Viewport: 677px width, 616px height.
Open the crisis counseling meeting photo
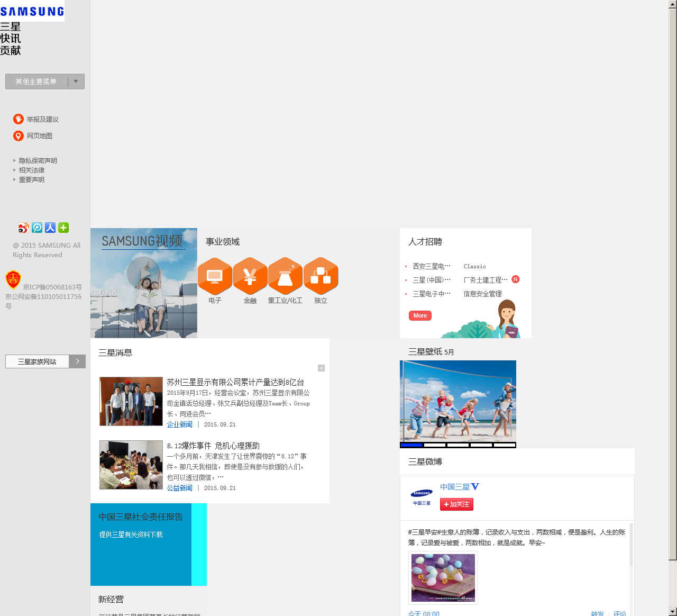point(131,465)
